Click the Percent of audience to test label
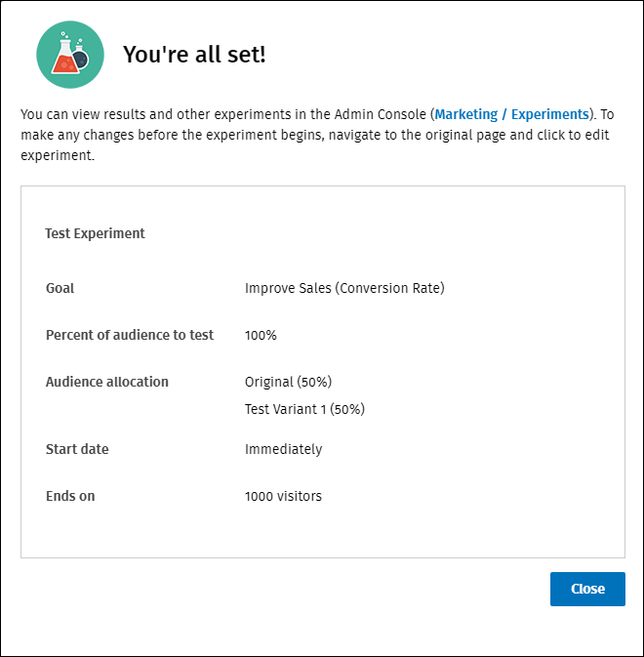The width and height of the screenshot is (644, 657). pos(129,335)
